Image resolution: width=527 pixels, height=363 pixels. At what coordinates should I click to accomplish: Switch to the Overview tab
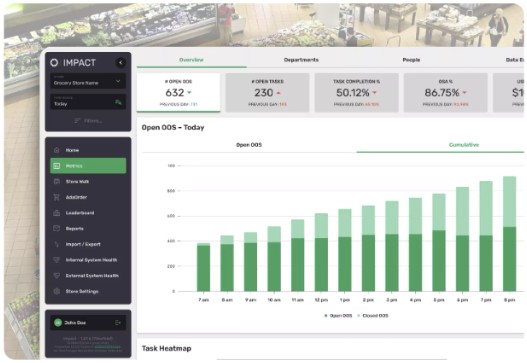192,60
